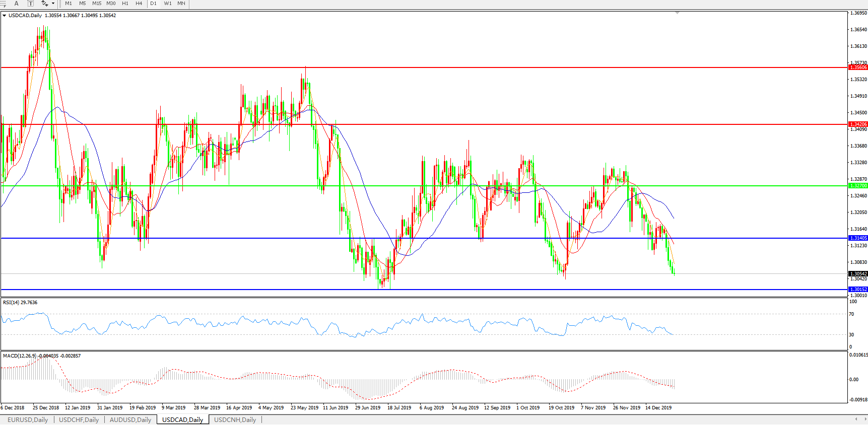Switch chart to W1 weekly timeframe
This screenshot has height=425, width=868.
168,4
